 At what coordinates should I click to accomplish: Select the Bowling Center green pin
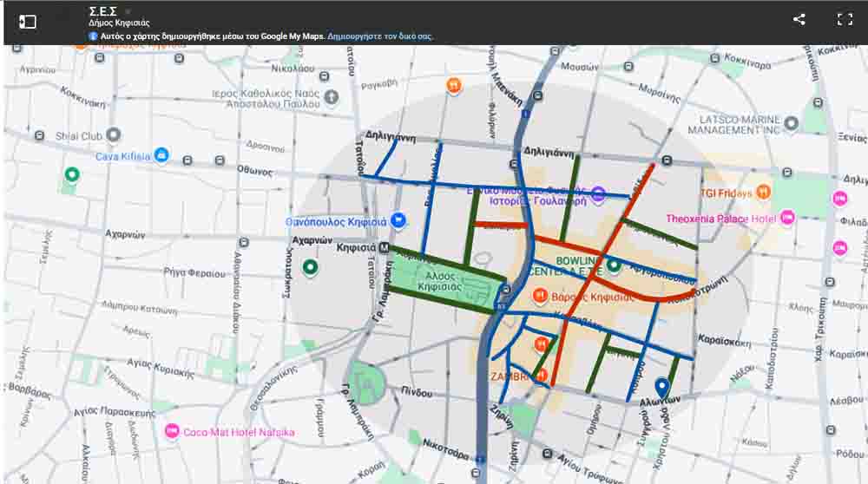tap(614, 265)
